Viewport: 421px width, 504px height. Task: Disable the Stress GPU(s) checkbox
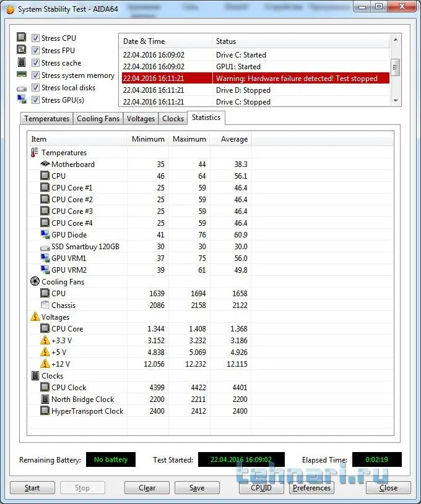[35, 100]
